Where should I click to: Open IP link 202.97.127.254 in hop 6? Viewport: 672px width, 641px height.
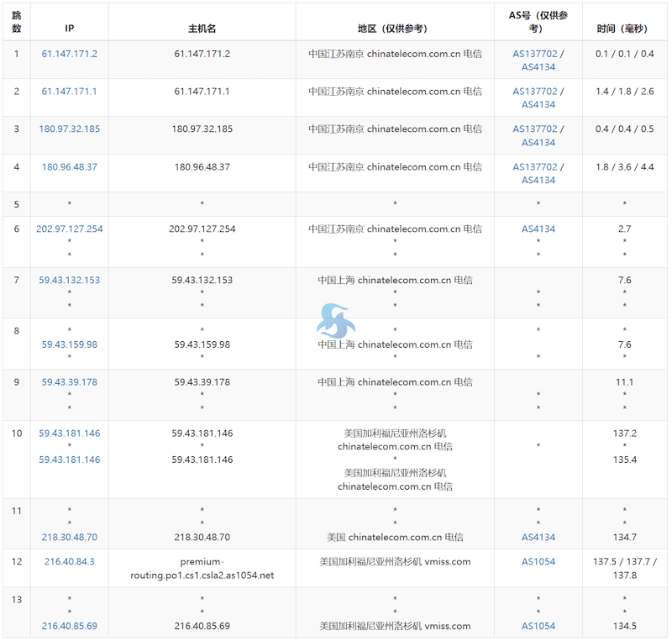point(70,229)
